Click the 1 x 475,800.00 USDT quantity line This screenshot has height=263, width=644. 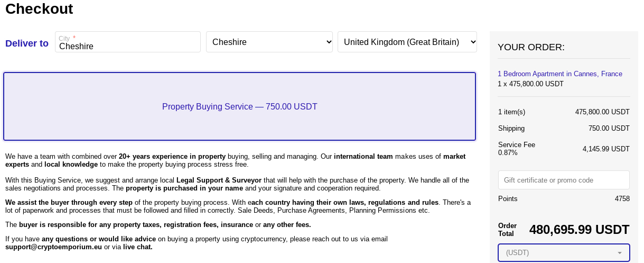[x=530, y=84]
